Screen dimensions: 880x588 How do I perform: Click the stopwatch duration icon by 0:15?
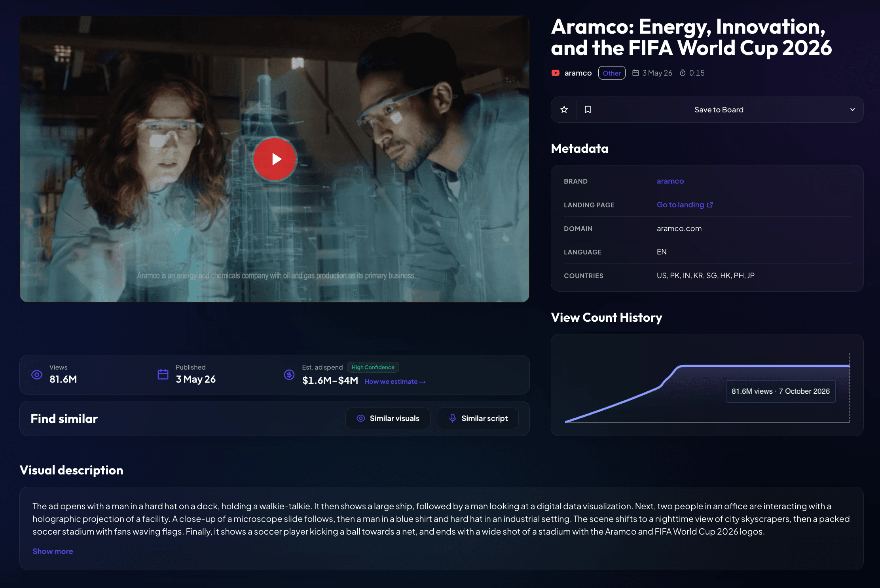pos(683,73)
